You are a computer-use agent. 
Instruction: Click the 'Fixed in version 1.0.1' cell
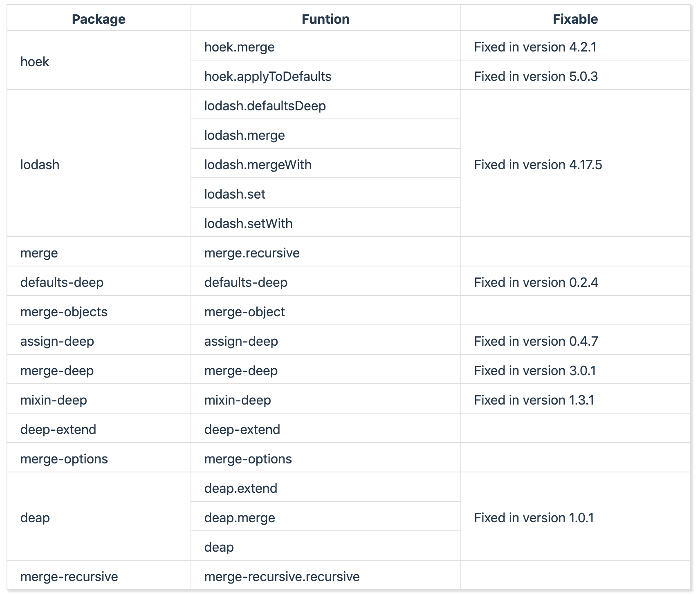pos(534,518)
